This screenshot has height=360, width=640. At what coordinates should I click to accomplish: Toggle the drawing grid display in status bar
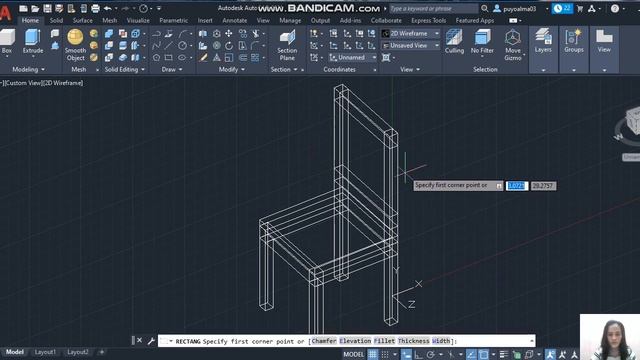pos(373,354)
